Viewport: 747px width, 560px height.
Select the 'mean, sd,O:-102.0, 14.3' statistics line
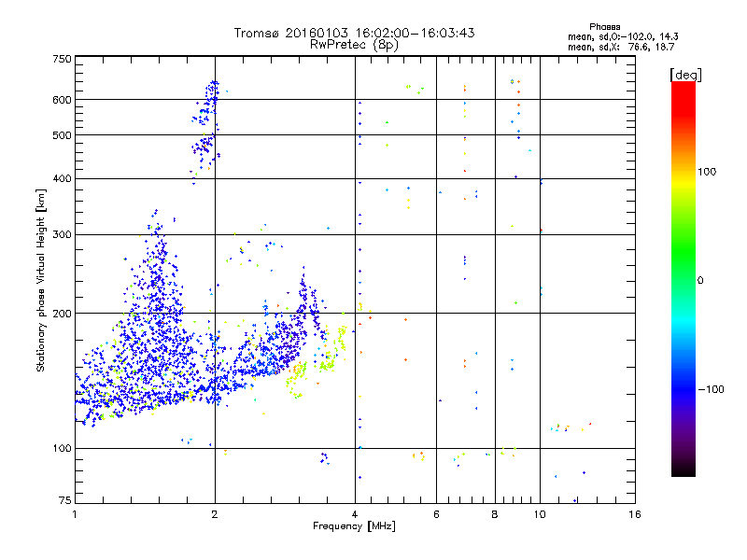tap(623, 36)
